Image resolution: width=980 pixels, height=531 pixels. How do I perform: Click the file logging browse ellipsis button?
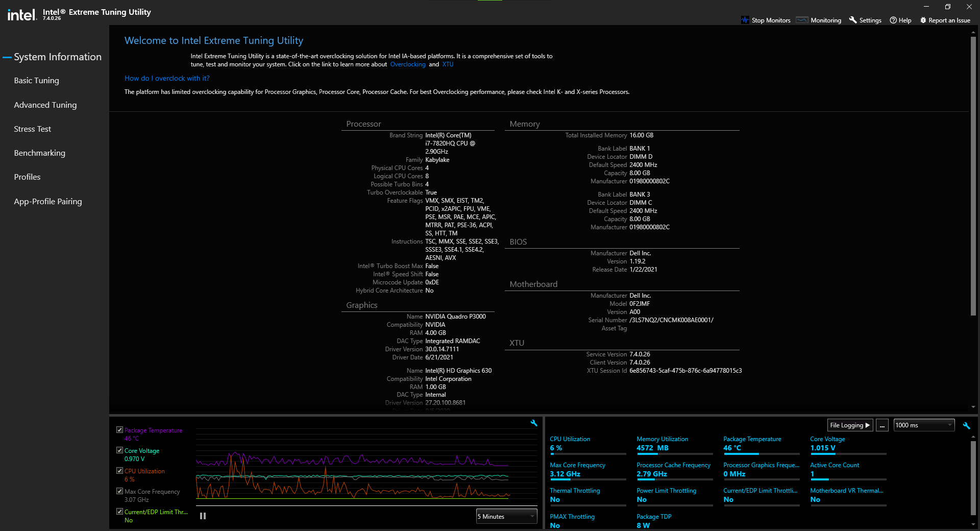click(882, 425)
